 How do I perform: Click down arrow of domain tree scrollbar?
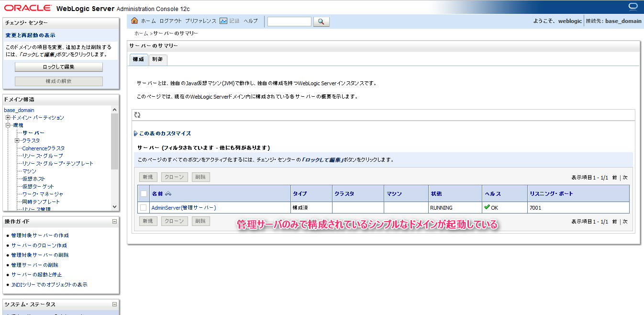tap(114, 206)
